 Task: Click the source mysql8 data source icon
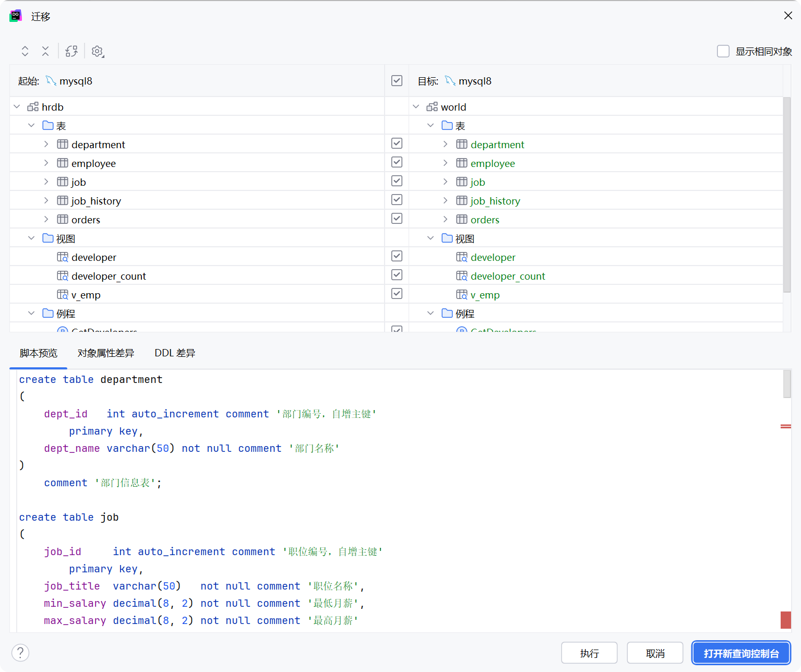click(51, 80)
